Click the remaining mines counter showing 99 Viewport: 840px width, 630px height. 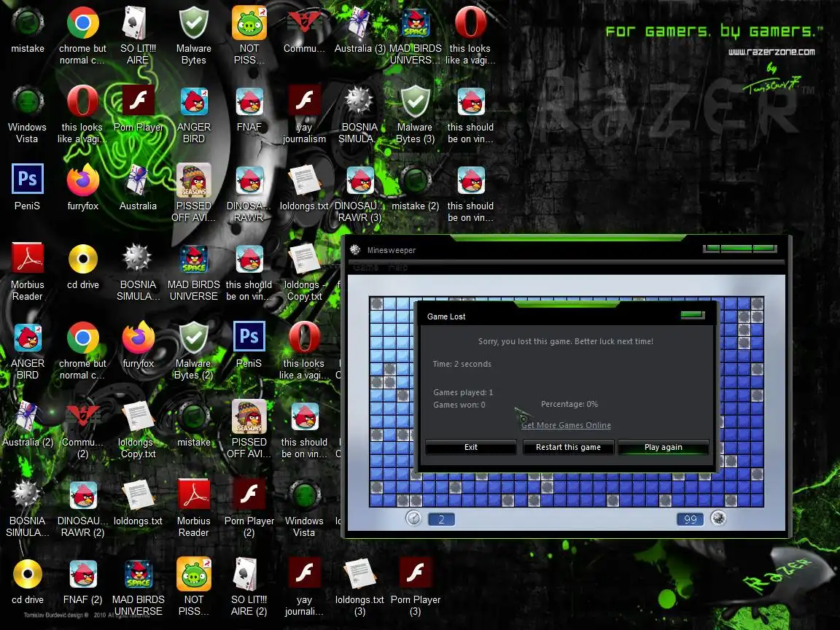(x=690, y=519)
